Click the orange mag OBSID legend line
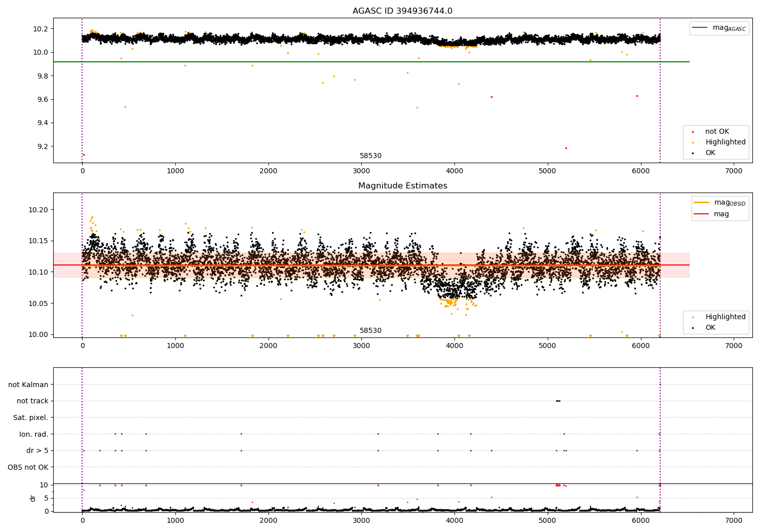The height and width of the screenshot is (532, 760). tap(702, 203)
